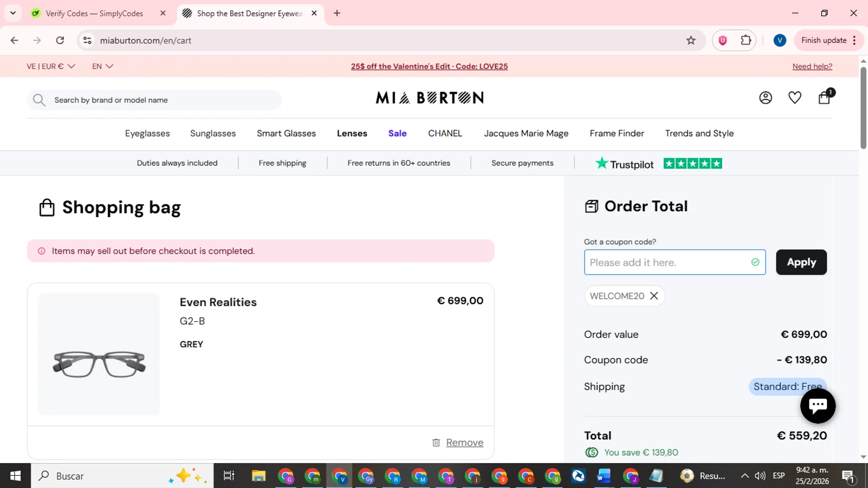Go back to the previous page
Image resolution: width=868 pixels, height=488 pixels.
[x=14, y=41]
